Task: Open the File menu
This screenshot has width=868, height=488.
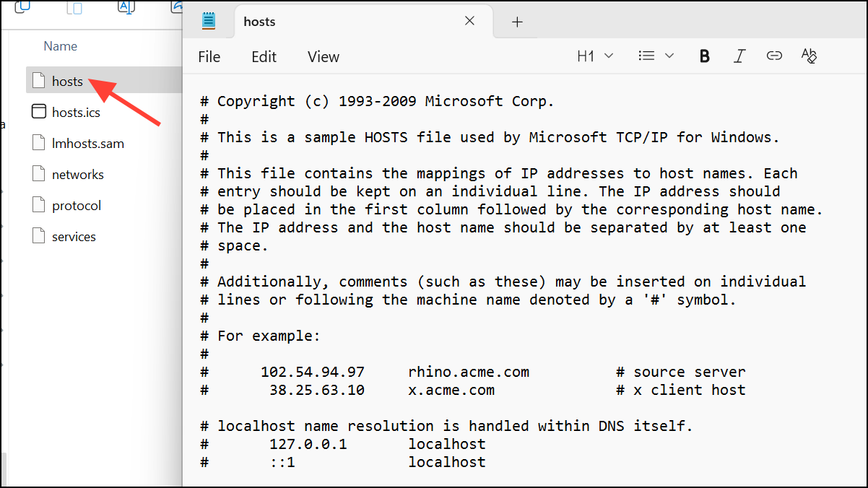Action: pyautogui.click(x=209, y=57)
